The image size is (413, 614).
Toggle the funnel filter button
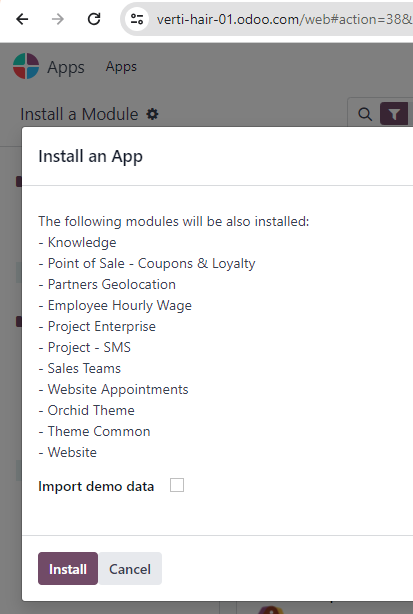[394, 114]
